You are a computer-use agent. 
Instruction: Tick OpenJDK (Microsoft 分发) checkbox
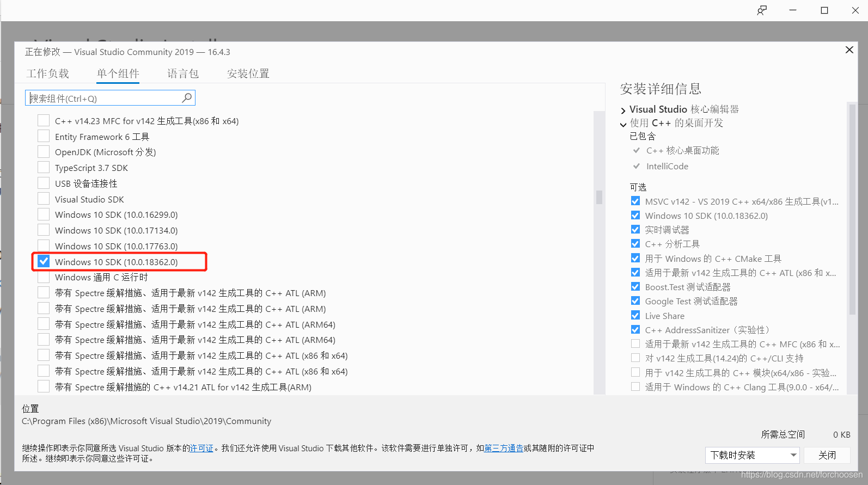[44, 151]
